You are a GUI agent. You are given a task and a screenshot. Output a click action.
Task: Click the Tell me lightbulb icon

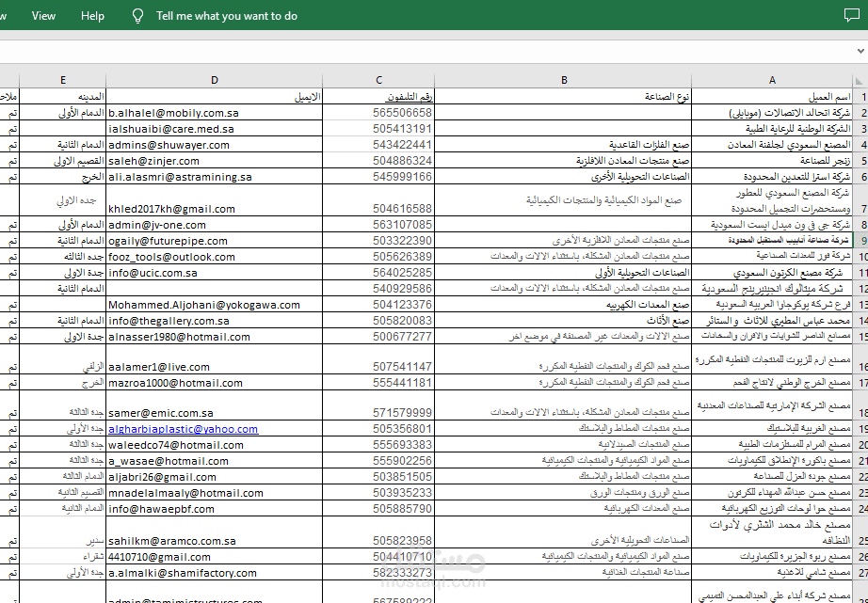[137, 16]
